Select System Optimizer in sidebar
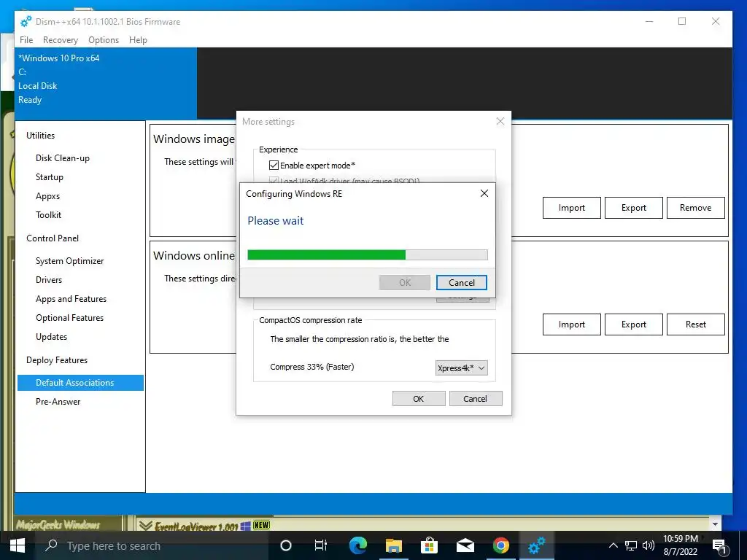 point(69,261)
